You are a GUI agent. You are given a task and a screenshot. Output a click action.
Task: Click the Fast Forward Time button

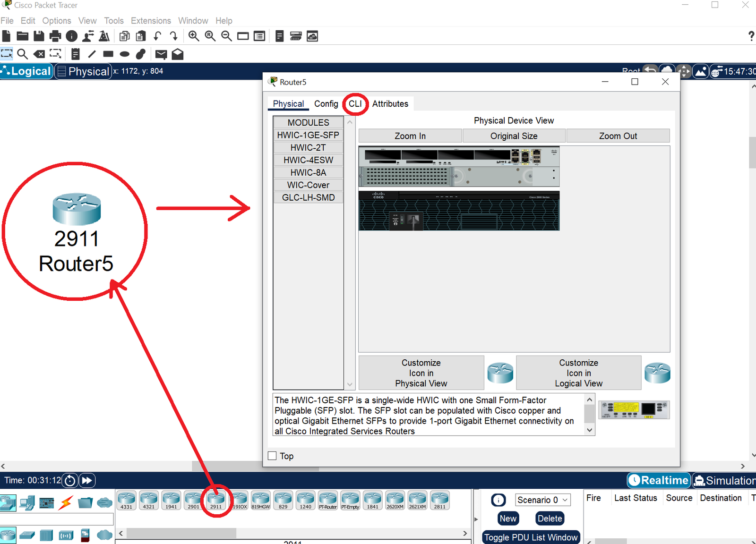tap(87, 481)
